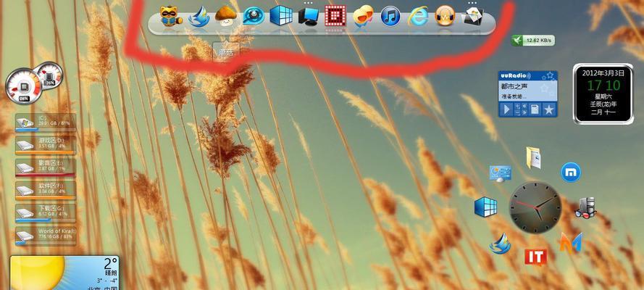Open the 软件区(F:) drive entry
Screen dimensions: 644x290
pyautogui.click(x=46, y=191)
